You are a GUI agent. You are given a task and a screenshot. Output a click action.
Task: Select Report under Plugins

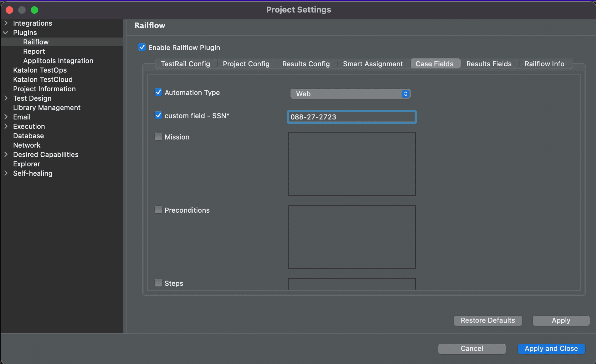(x=34, y=51)
